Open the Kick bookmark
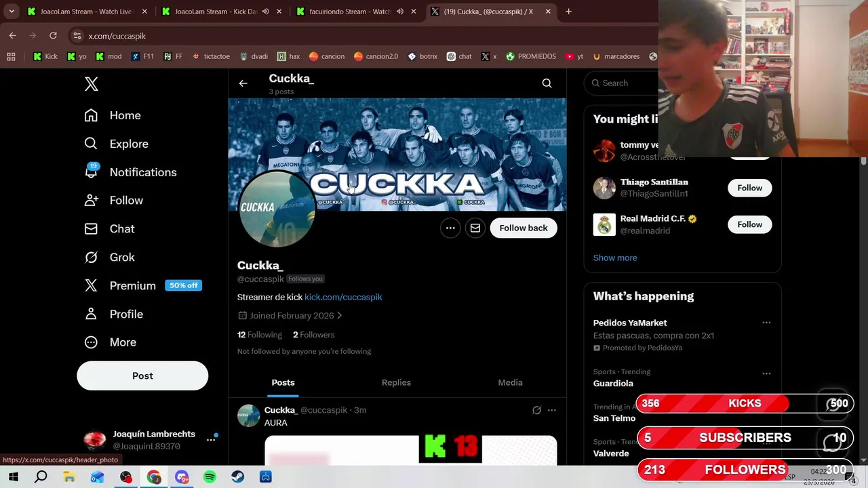Viewport: 868px width, 488px height. tap(45, 56)
